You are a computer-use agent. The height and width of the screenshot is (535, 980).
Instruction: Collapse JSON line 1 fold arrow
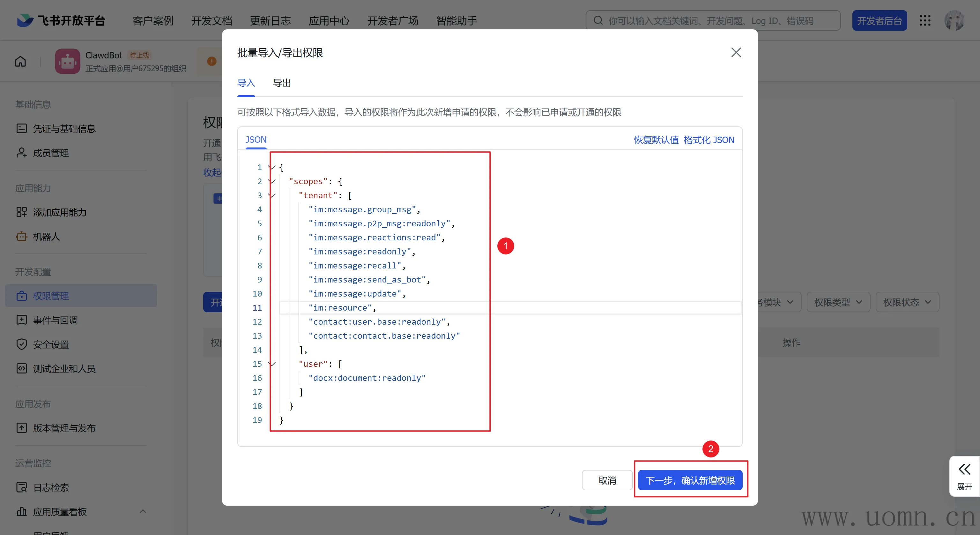272,167
